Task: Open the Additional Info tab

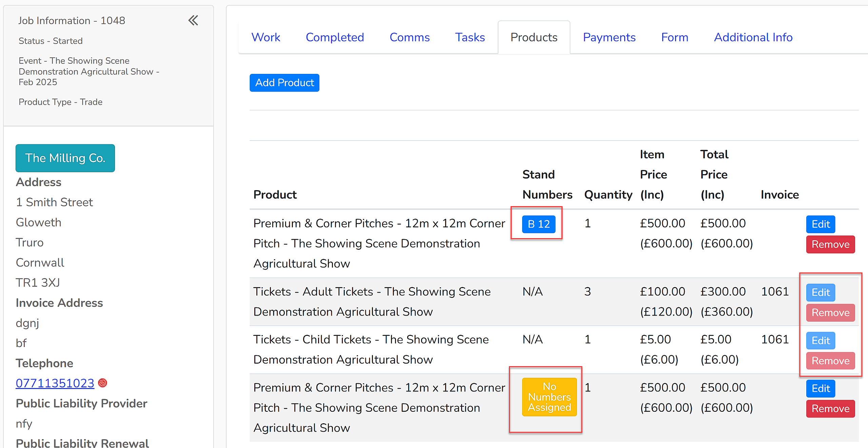Action: [753, 37]
